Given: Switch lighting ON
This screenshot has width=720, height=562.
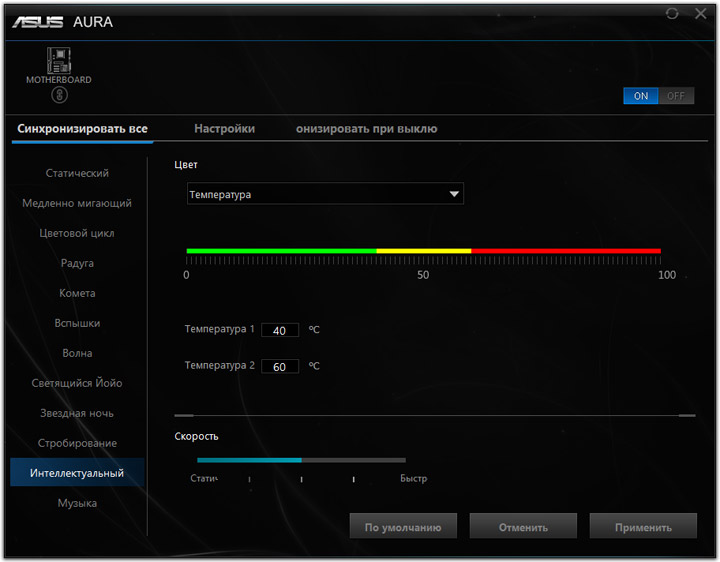Looking at the screenshot, I should 641,96.
